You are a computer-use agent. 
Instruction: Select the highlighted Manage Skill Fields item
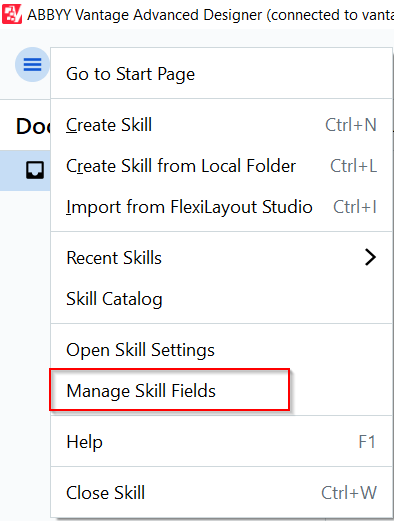[170, 390]
